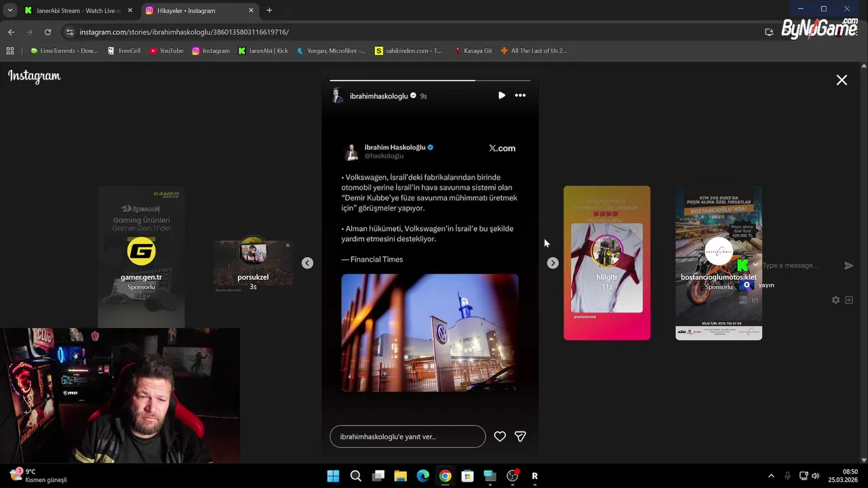
Task: Focus the address bar URL
Action: click(x=184, y=32)
